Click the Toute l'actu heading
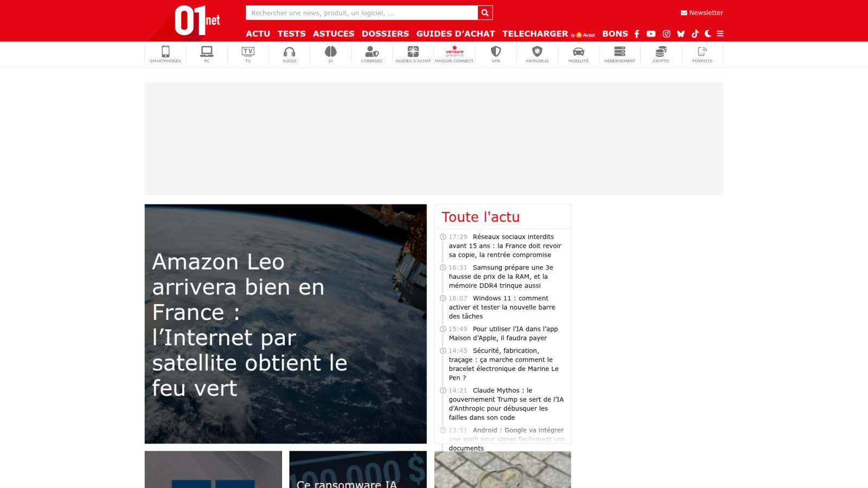The image size is (868, 488). coord(481,217)
